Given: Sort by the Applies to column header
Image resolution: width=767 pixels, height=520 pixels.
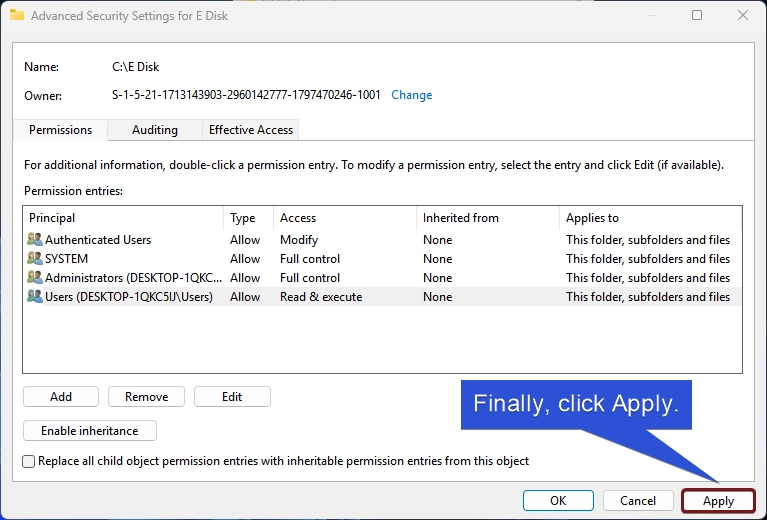Looking at the screenshot, I should (x=650, y=218).
